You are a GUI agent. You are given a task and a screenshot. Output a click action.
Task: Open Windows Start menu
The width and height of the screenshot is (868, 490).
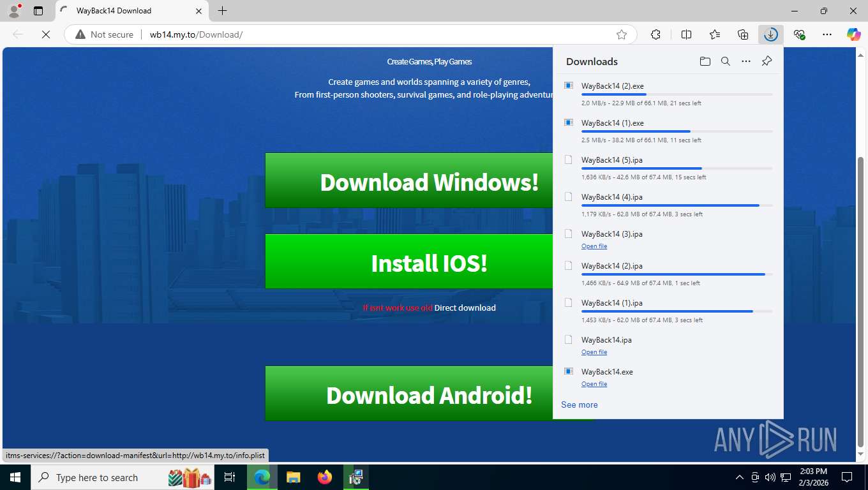tap(15, 477)
